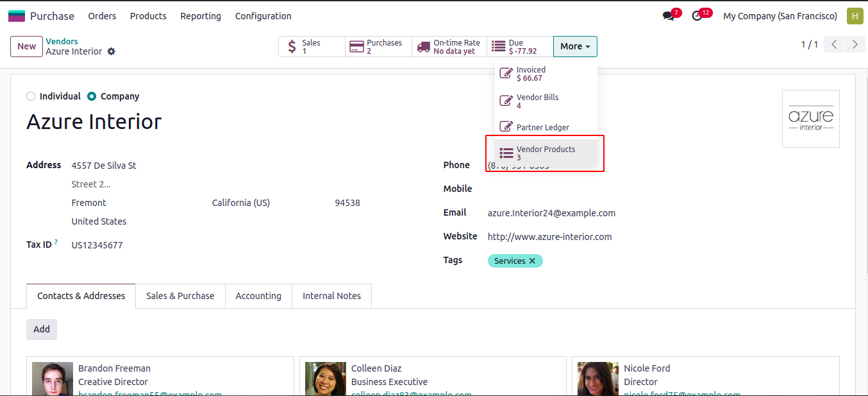Open the Orders menu
Image resolution: width=868 pixels, height=396 pixels.
(x=102, y=16)
